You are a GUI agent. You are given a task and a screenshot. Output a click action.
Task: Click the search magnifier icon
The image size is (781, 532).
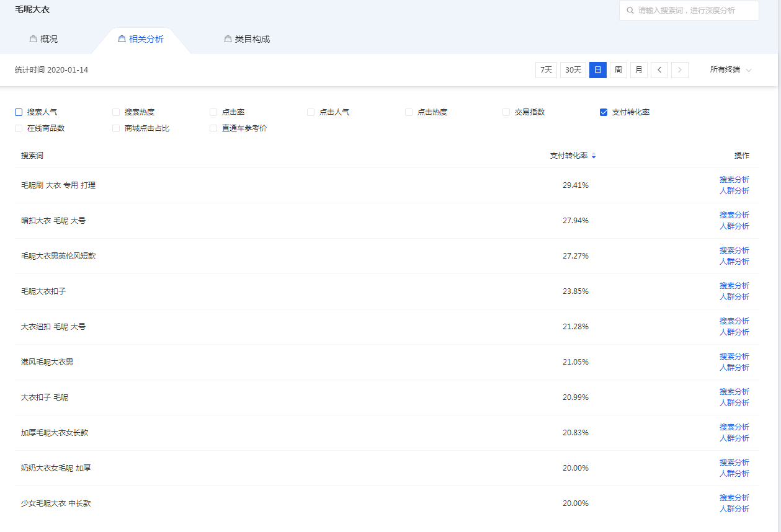click(x=630, y=11)
